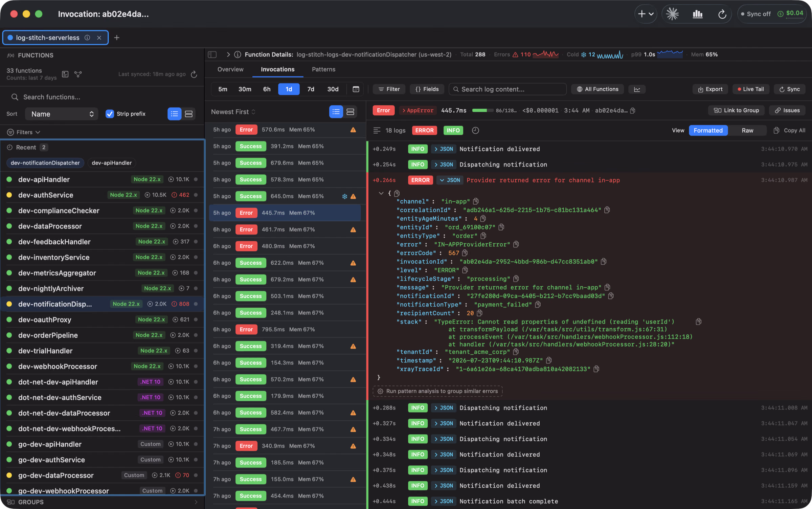The image size is (812, 509).
Task: Click the $0.04 cost indicator
Action: click(x=790, y=14)
